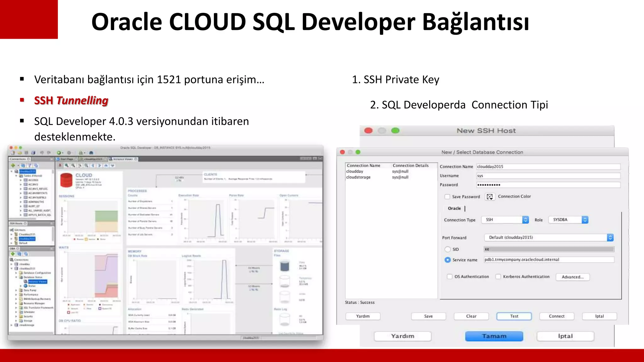
Task: Click the undo arrow icon in main toolbar
Action: 42,153
